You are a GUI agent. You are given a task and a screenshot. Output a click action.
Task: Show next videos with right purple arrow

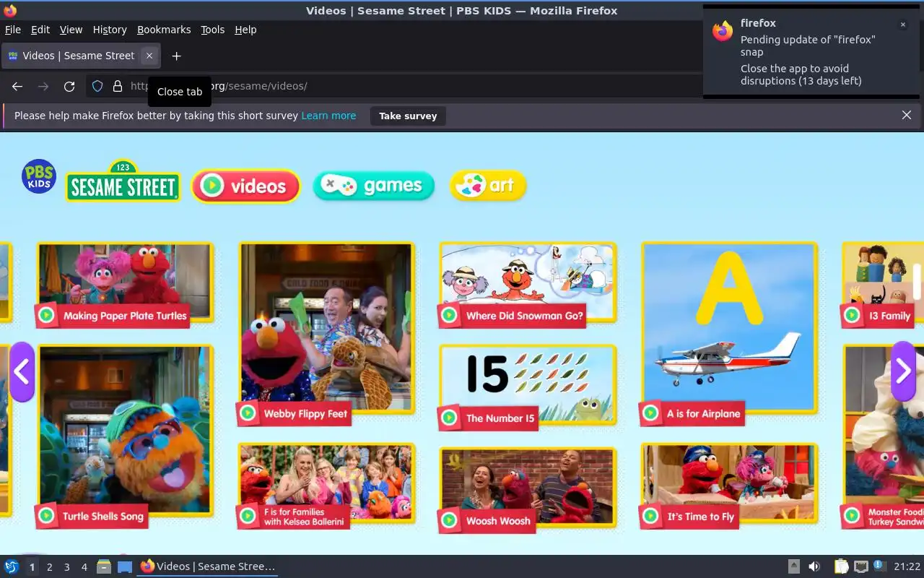click(903, 371)
